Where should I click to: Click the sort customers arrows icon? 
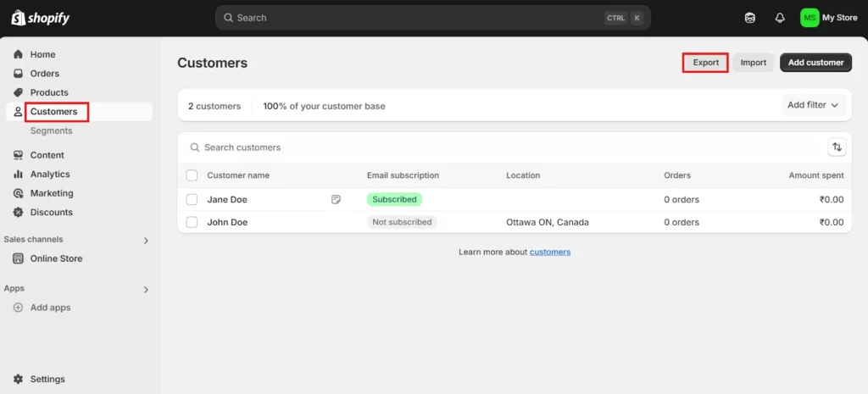pyautogui.click(x=837, y=147)
